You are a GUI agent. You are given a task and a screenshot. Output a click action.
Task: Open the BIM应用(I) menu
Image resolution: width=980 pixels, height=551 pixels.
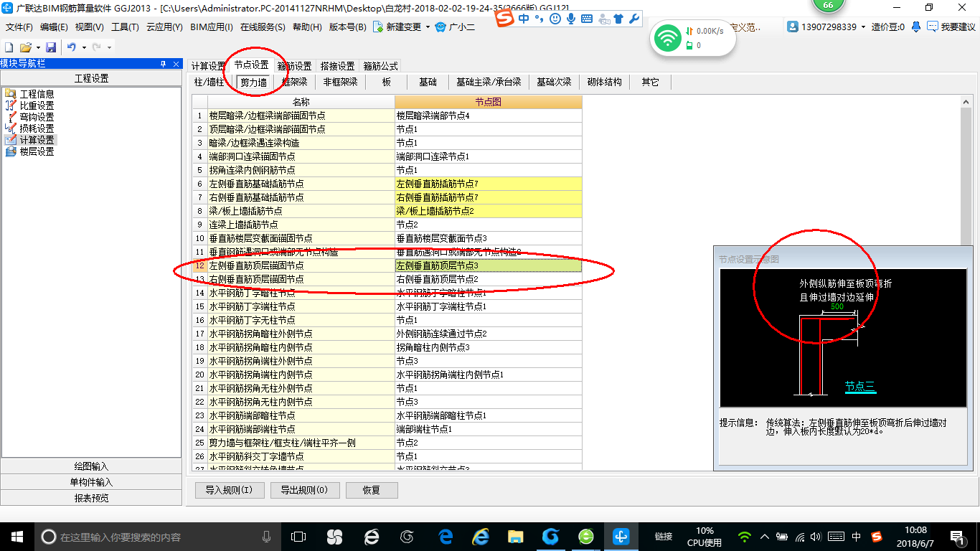212,27
